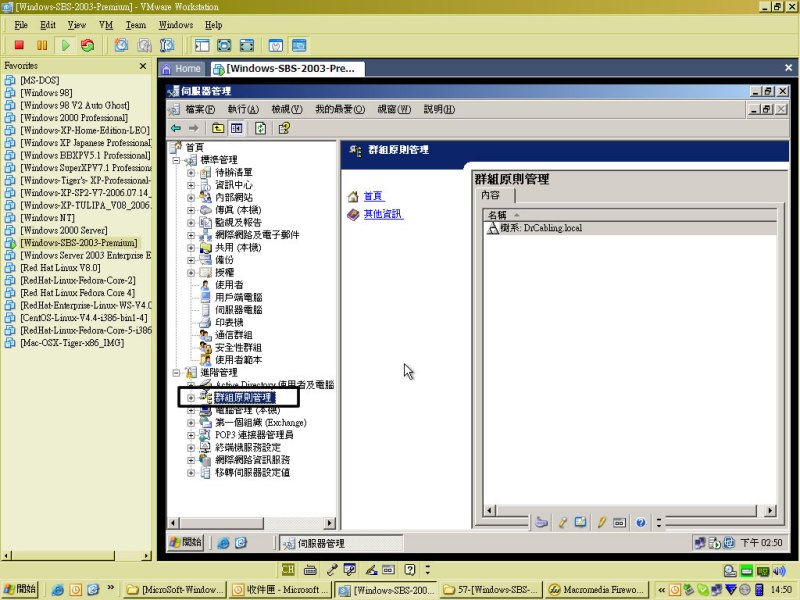Refresh the server management console view
The width and height of the screenshot is (800, 600).
point(260,128)
